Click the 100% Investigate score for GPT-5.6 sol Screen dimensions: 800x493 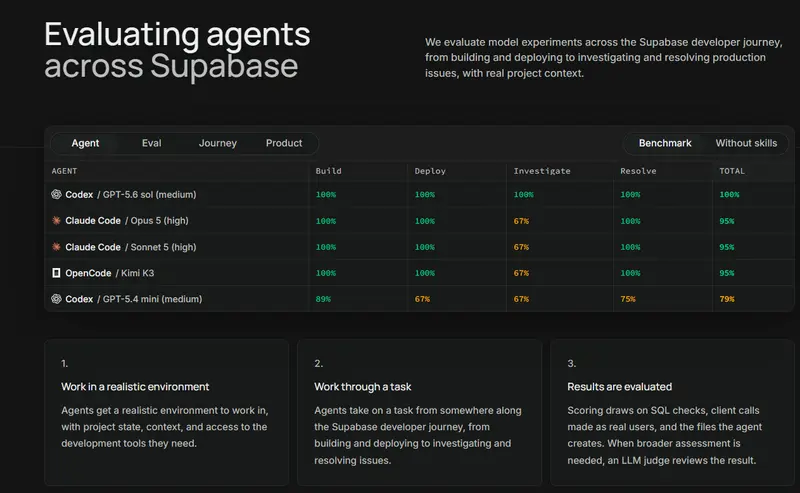pos(523,194)
